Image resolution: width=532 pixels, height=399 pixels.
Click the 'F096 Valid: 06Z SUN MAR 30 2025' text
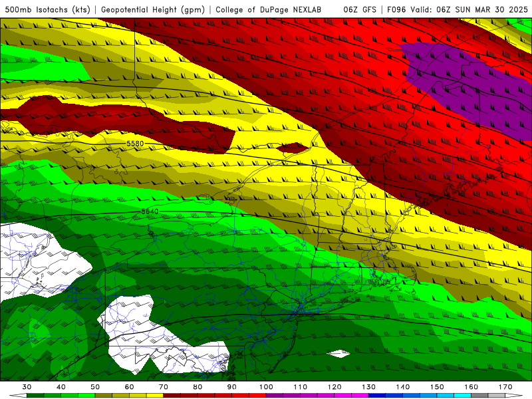[x=458, y=9]
